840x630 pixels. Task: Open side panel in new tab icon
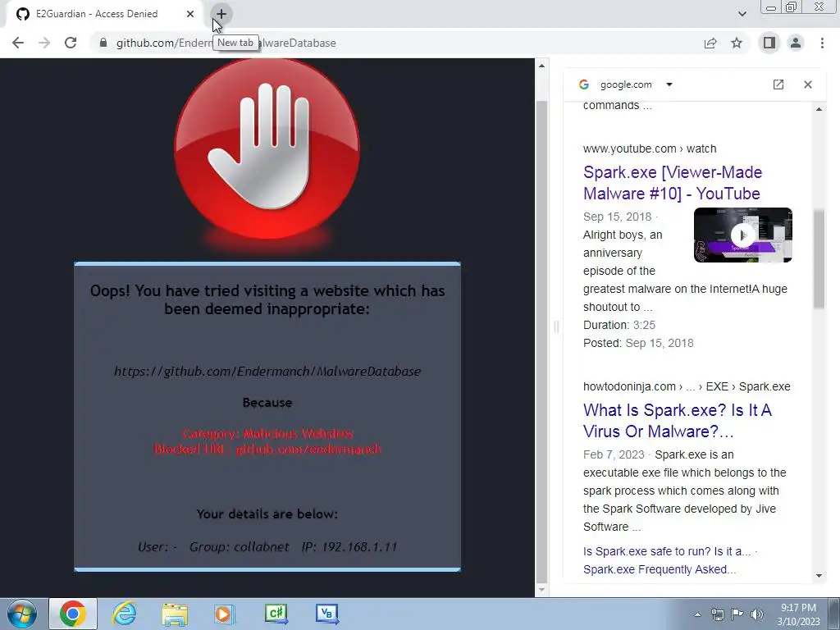tap(778, 84)
